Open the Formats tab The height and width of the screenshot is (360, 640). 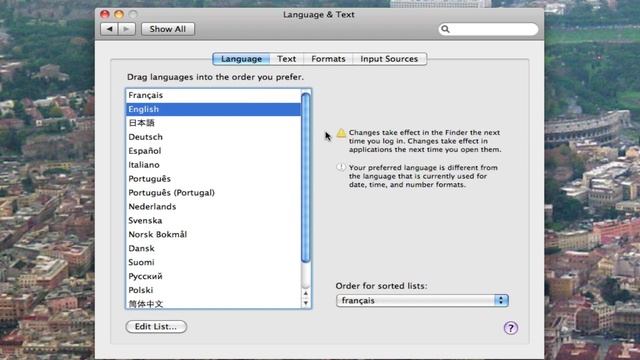328,59
